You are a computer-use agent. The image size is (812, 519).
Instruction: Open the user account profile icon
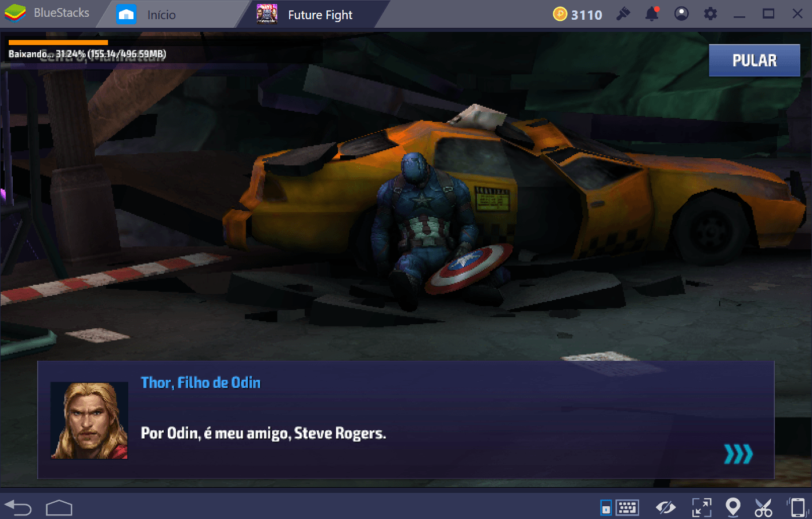[681, 14]
